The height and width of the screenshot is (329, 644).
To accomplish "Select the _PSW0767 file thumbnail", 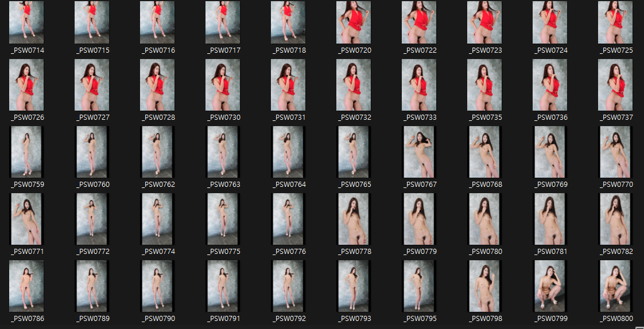I will pos(419,152).
